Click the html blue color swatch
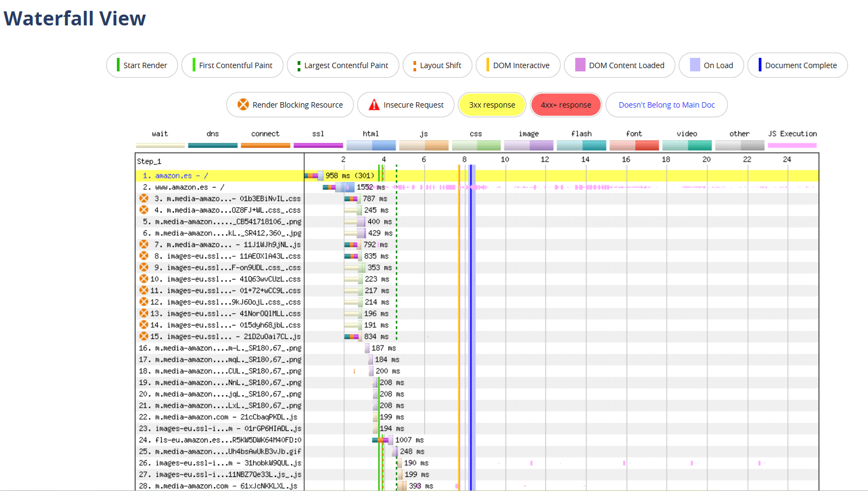This screenshot has height=491, width=868. click(371, 145)
